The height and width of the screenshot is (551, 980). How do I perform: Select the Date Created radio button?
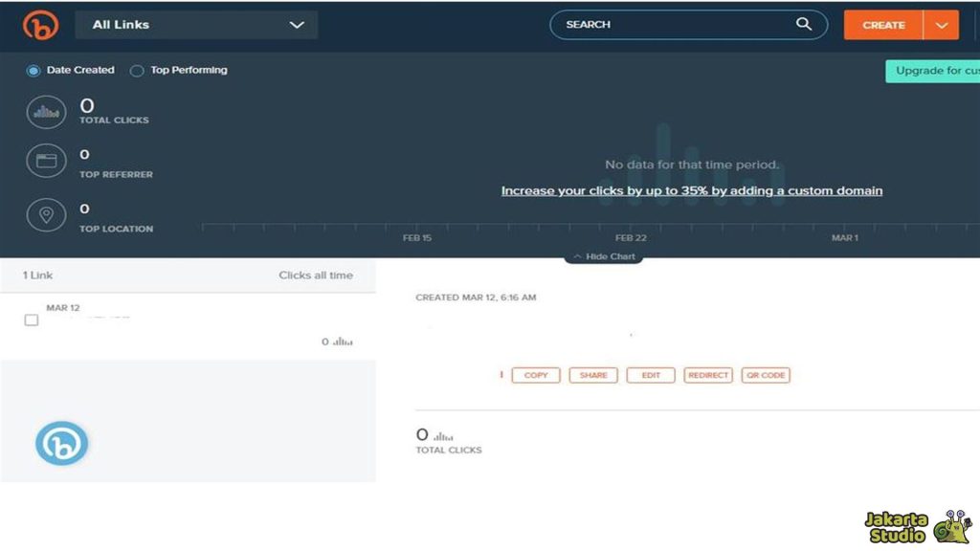(33, 70)
